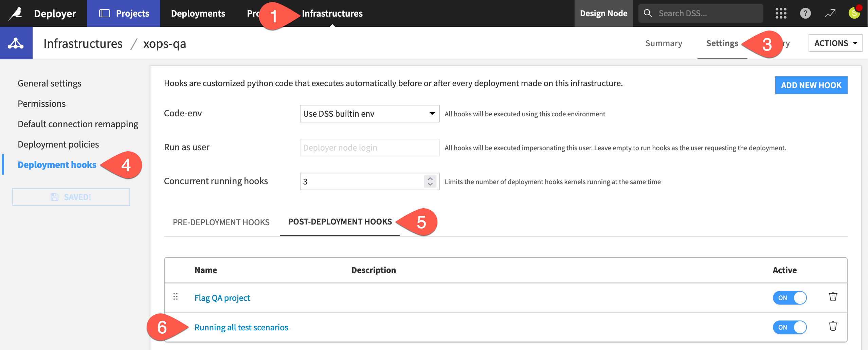Viewport: 868px width, 350px height.
Task: Open the Code-env dropdown
Action: coord(369,114)
